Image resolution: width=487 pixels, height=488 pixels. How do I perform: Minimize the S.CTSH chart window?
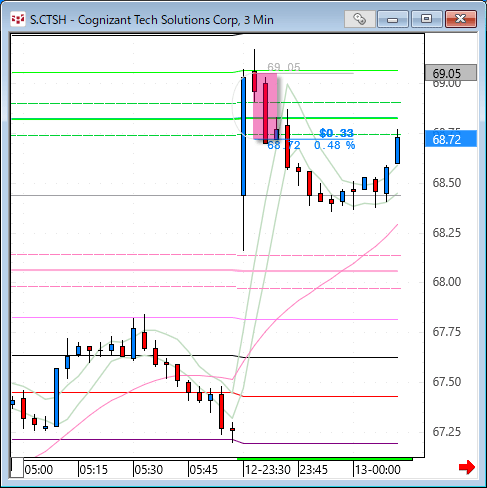tap(393, 19)
